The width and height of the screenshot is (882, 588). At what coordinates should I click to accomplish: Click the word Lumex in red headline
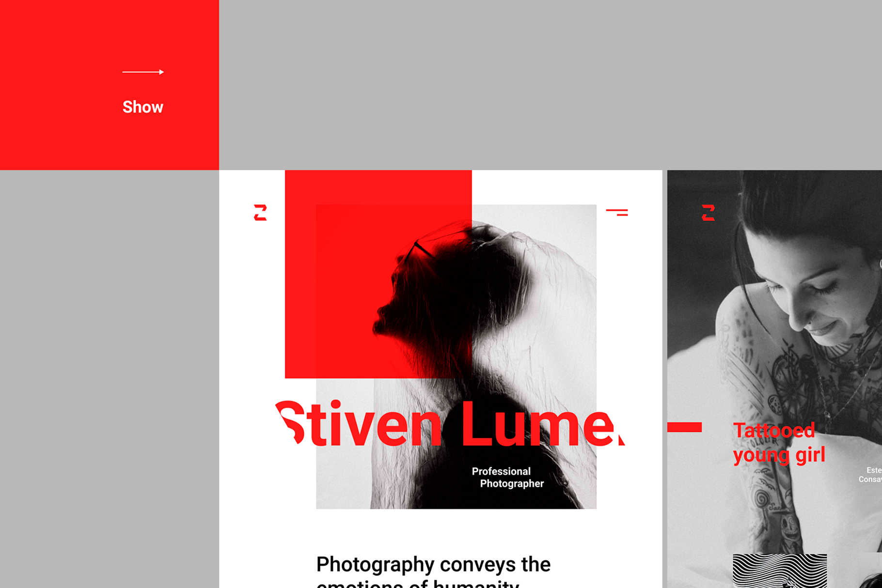pyautogui.click(x=543, y=424)
